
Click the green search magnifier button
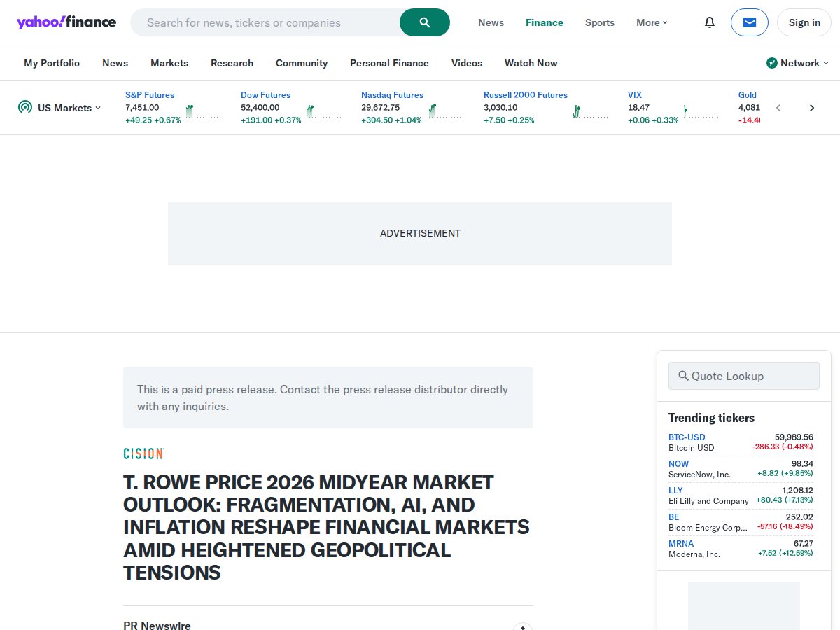425,22
